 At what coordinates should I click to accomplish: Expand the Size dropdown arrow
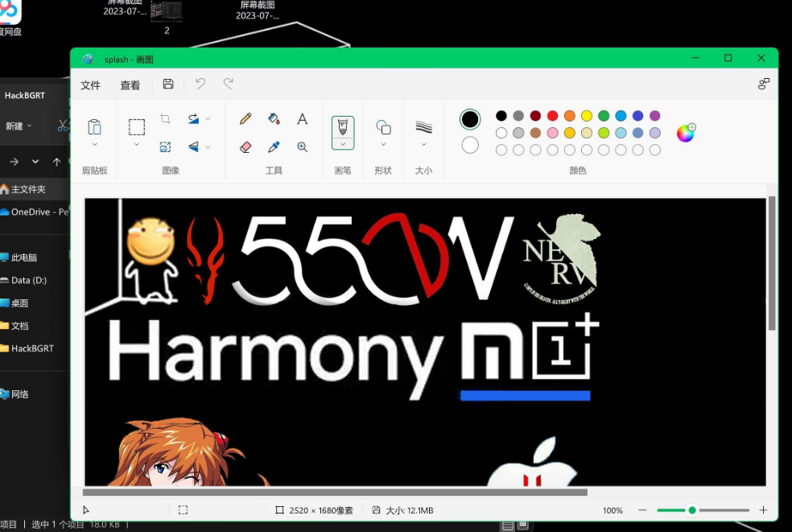(x=424, y=145)
